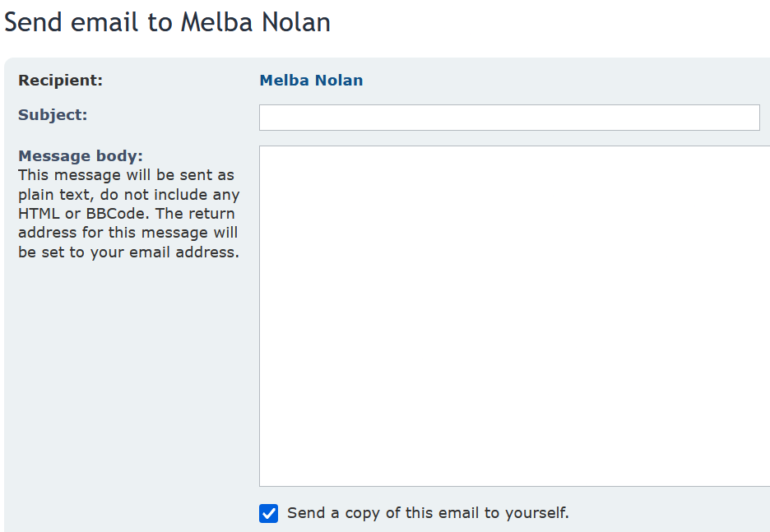The height and width of the screenshot is (532, 770).
Task: Focus the Message body text area
Action: coord(514,316)
